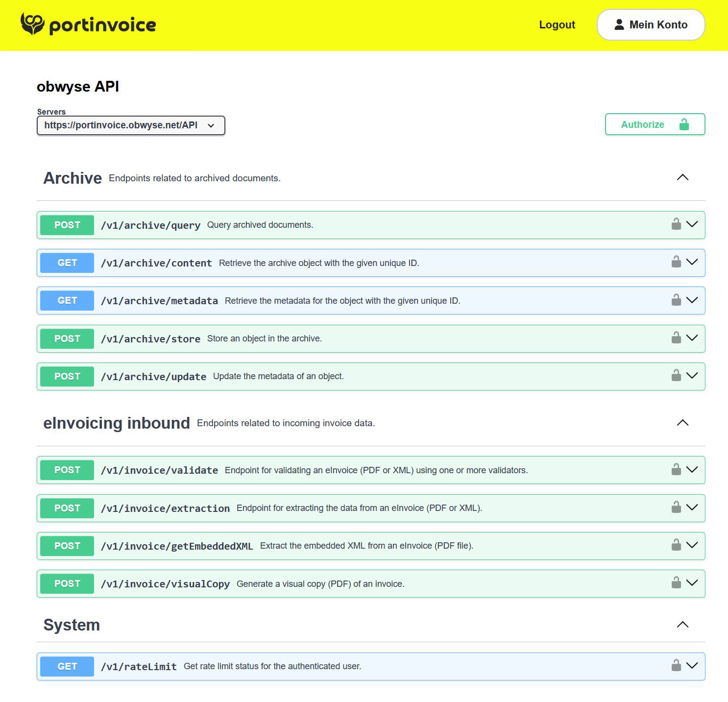Click the Authorize button

pyautogui.click(x=655, y=124)
